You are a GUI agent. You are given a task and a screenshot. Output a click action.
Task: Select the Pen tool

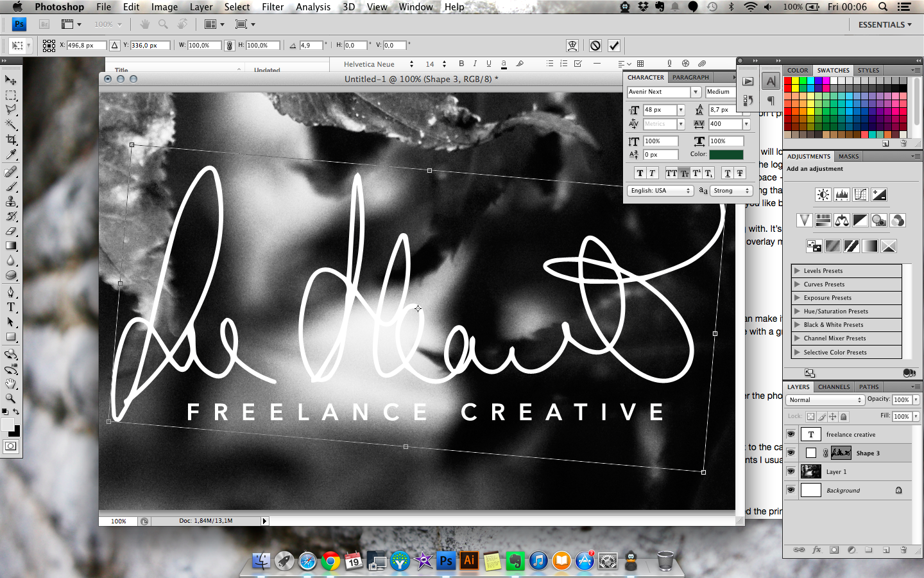click(11, 293)
